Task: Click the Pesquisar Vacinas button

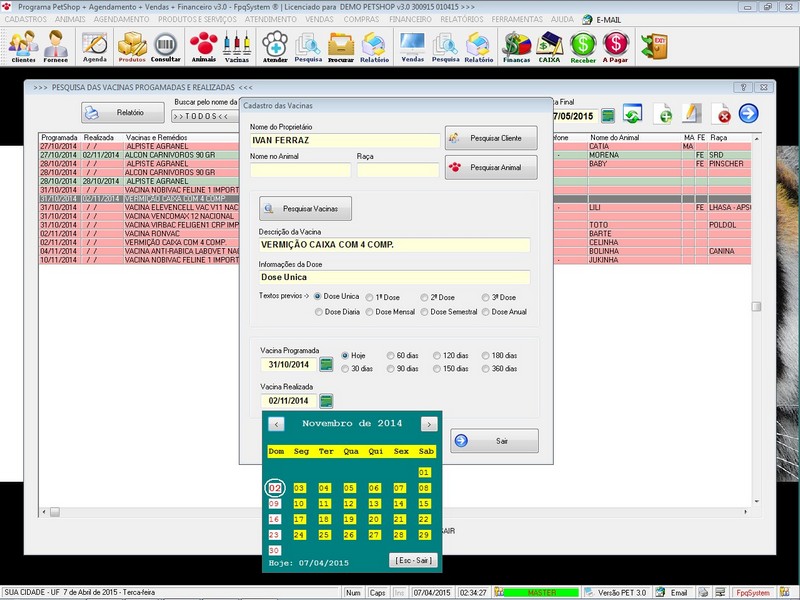Action: (x=305, y=209)
